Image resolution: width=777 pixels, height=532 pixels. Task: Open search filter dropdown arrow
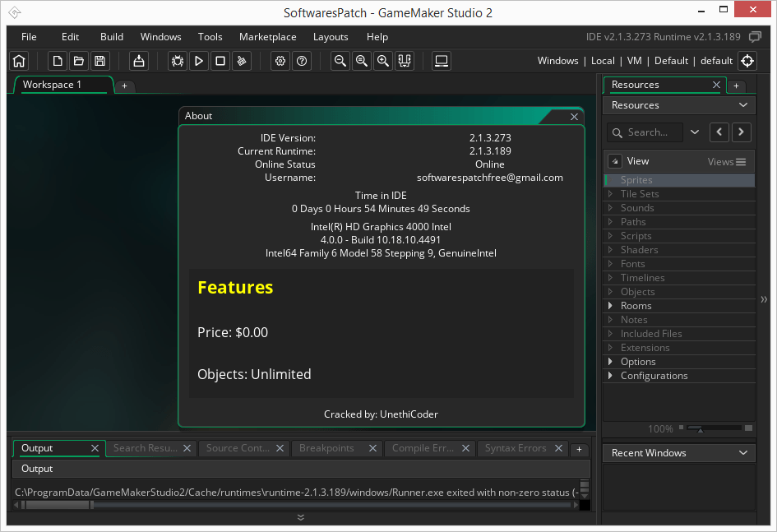(695, 132)
